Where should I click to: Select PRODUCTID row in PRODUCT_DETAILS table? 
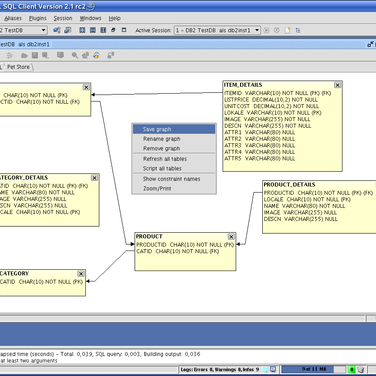pyautogui.click(x=318, y=193)
